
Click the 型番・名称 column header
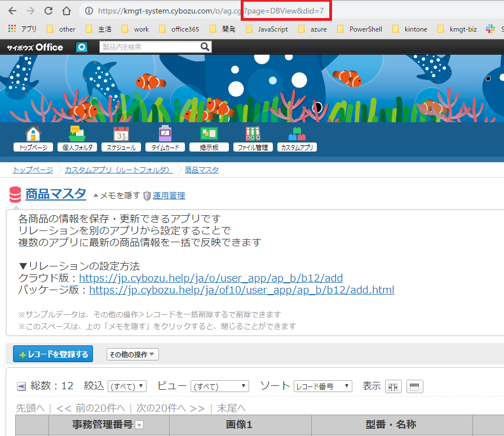391,425
